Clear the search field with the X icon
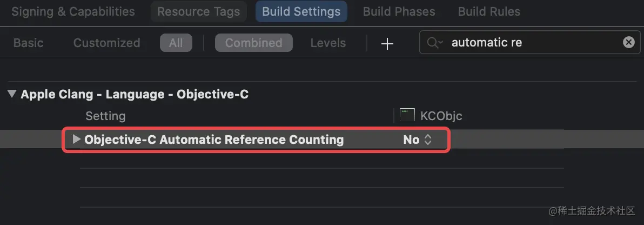 coord(628,42)
